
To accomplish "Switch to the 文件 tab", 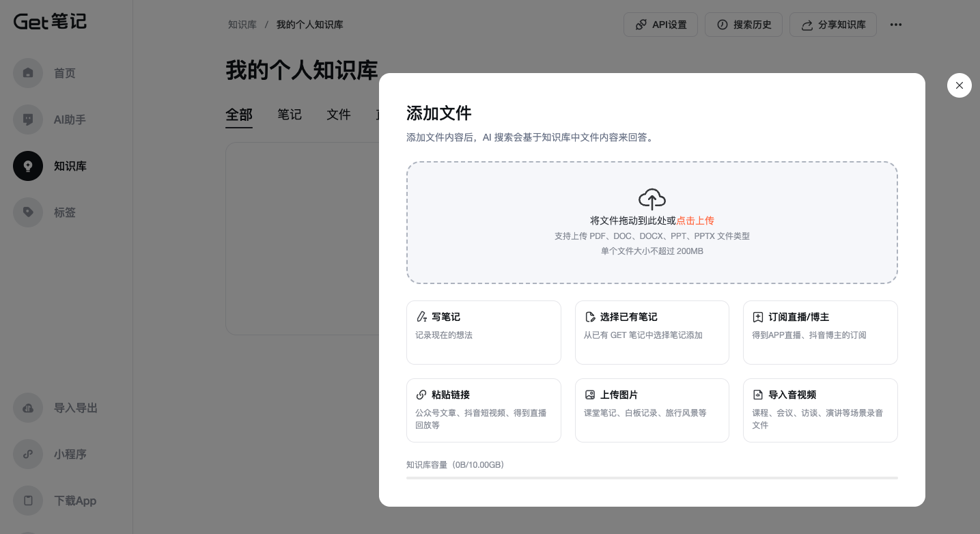I will click(338, 115).
